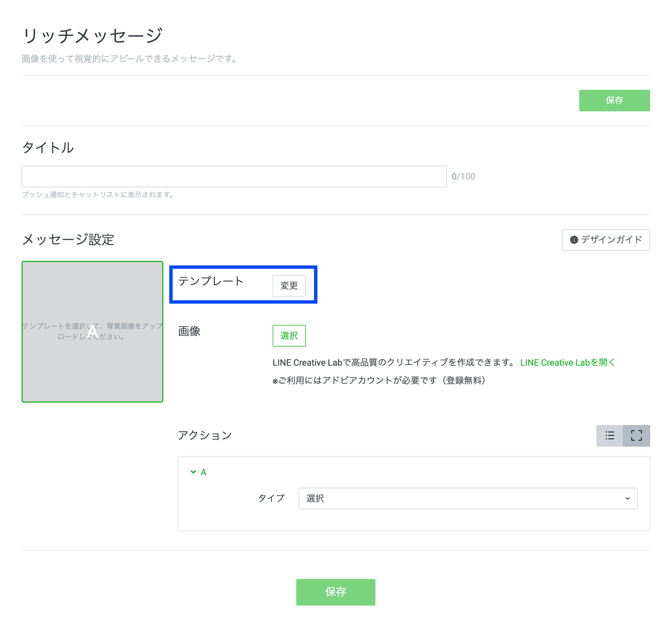Collapse action A with the green chevron
The width and height of the screenshot is (672, 628).
(193, 472)
